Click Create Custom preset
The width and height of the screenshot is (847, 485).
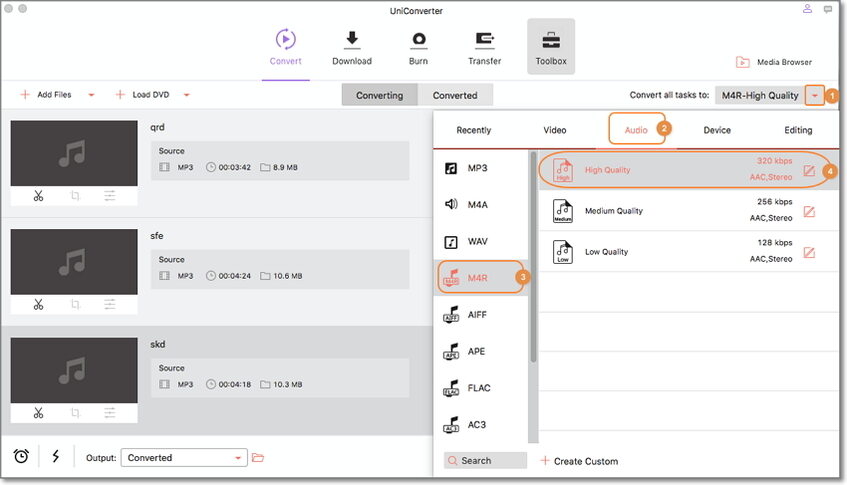click(579, 461)
